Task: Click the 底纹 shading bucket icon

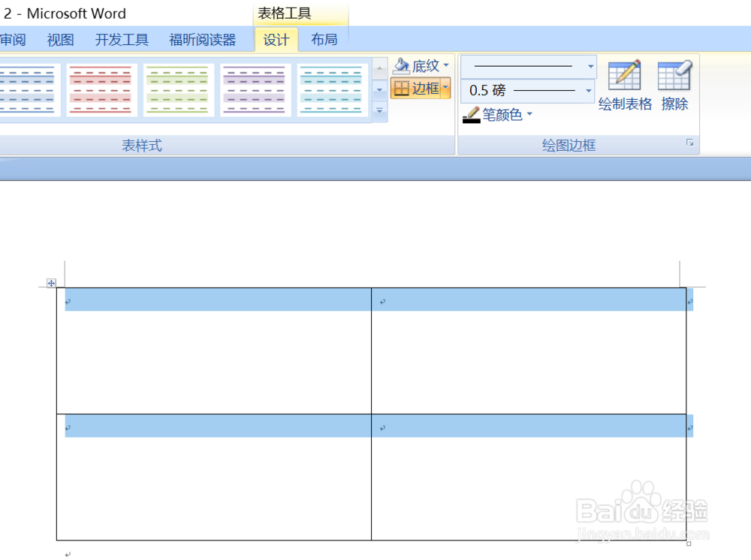Action: tap(401, 65)
